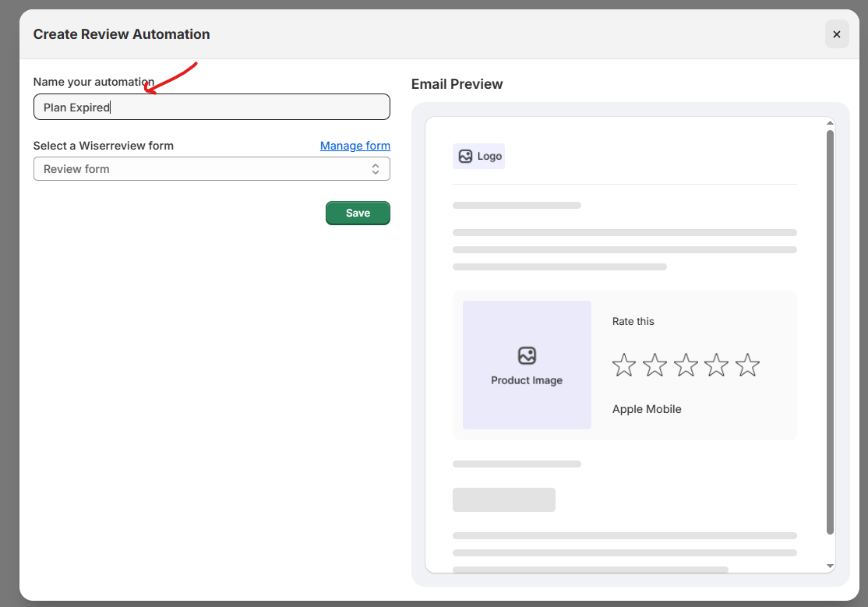Viewport: 868px width, 607px height.
Task: Select the fifth rating star
Action: [x=747, y=365]
